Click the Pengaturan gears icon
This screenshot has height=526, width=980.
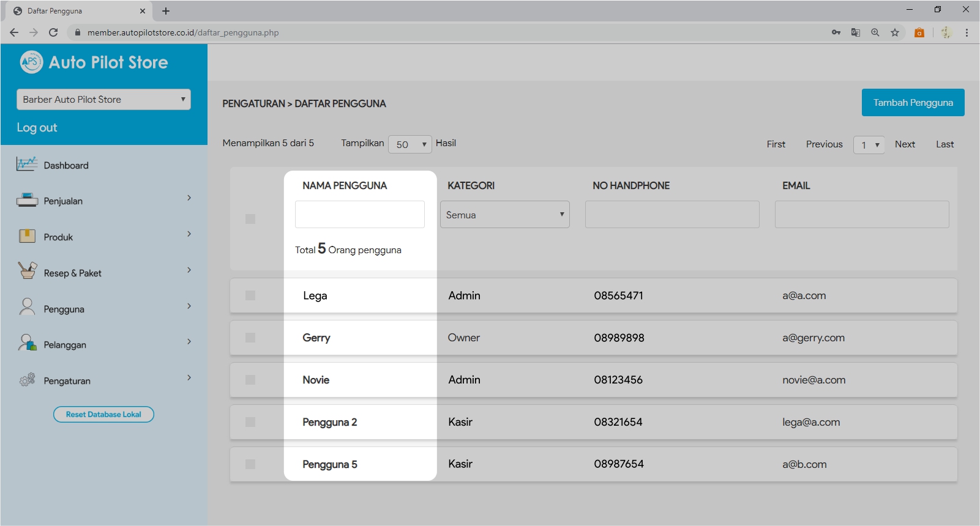[x=27, y=380]
